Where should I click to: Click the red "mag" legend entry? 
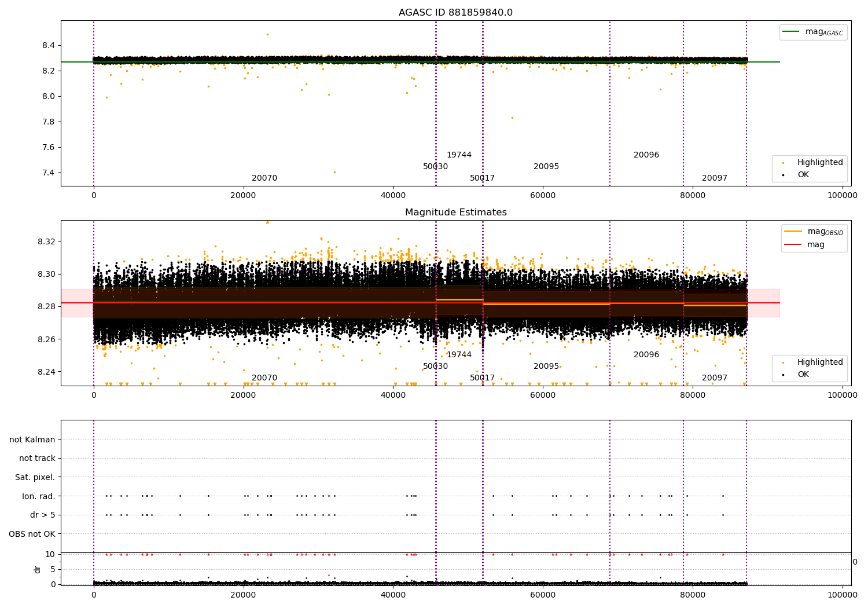click(x=815, y=244)
